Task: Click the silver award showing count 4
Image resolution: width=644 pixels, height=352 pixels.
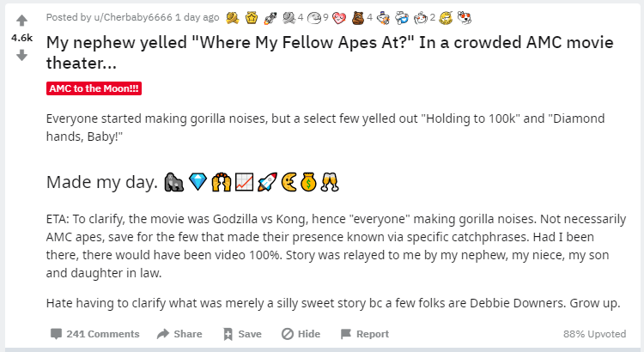Action: 286,17
